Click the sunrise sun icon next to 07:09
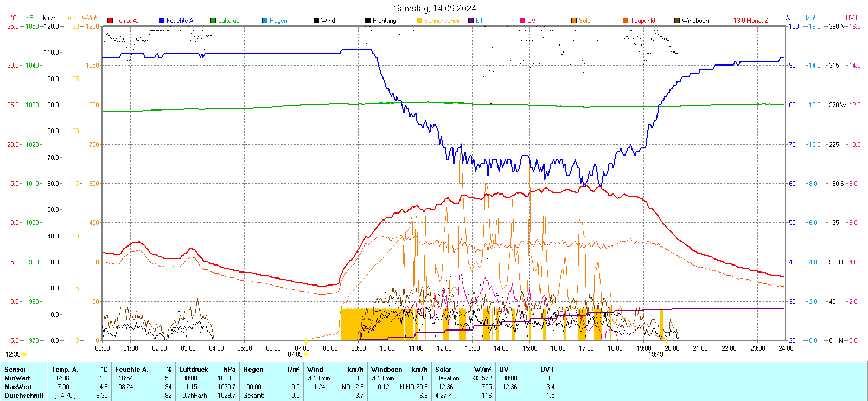The image size is (868, 401). coord(307,355)
